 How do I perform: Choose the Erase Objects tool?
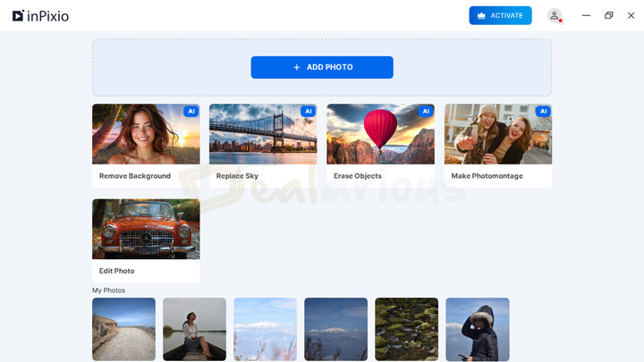pos(380,145)
